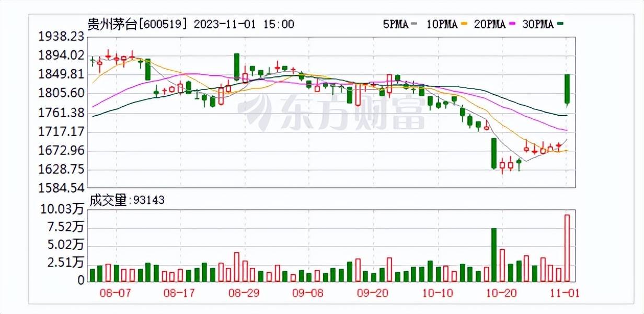Click the long green candlestick before 10-20
This screenshot has width=644, height=314.
coord(493,153)
